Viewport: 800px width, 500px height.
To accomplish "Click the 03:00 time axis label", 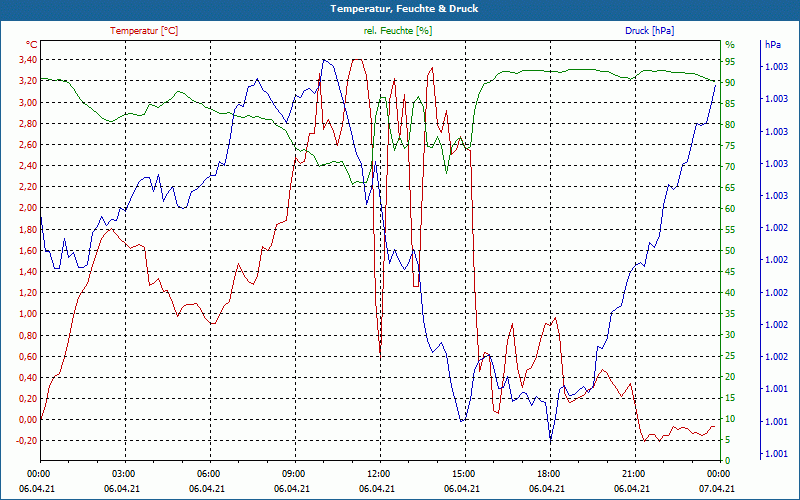I will tap(124, 473).
